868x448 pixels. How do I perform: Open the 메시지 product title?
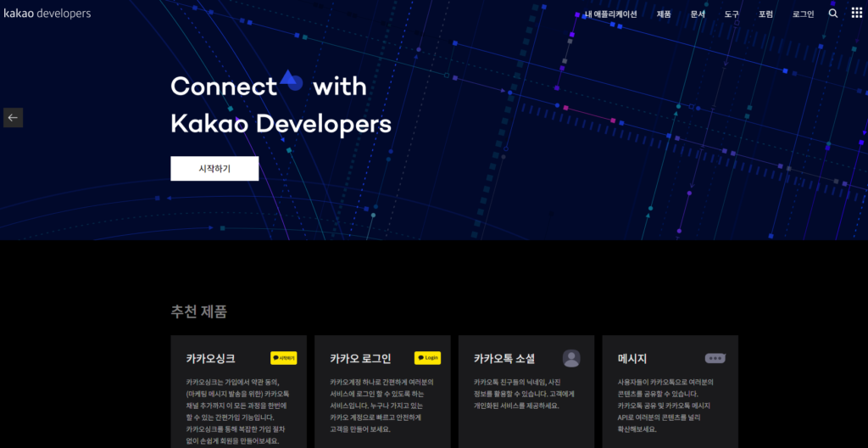coord(632,359)
